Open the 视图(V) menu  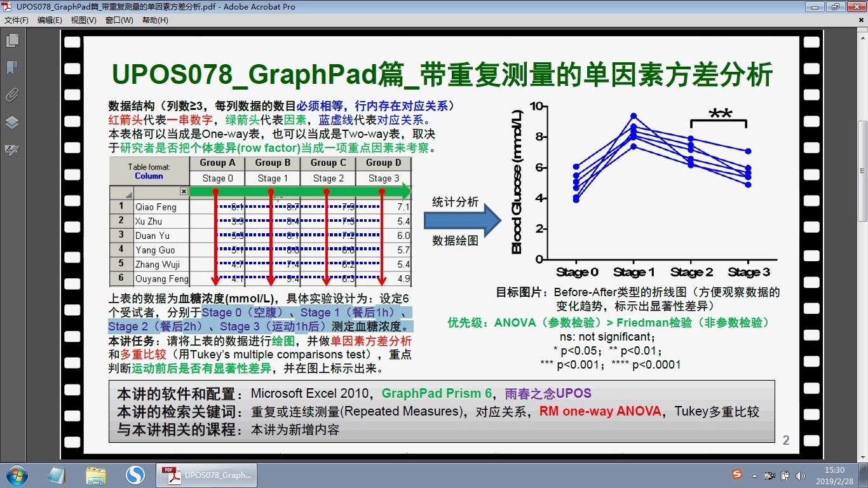coord(83,20)
